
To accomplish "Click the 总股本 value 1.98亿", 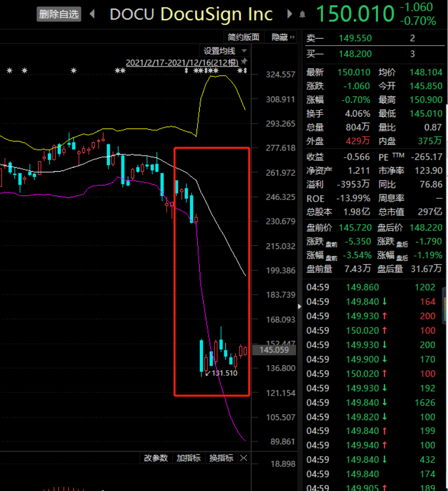I will pos(357,212).
